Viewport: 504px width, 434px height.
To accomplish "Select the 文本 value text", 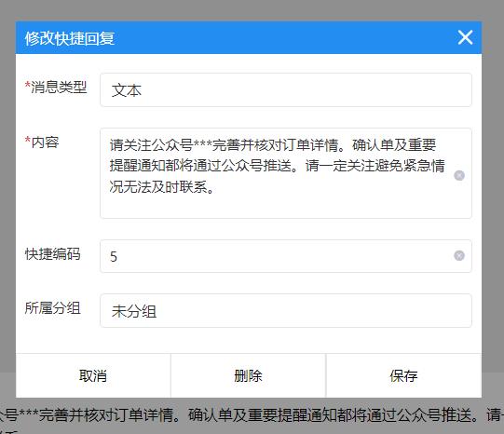I will [x=127, y=90].
